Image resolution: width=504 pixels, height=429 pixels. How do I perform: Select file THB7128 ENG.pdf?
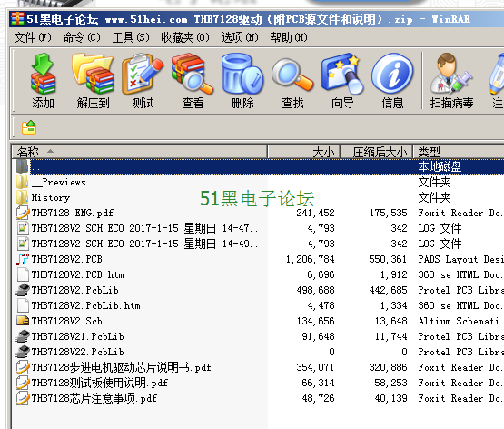[x=73, y=213]
